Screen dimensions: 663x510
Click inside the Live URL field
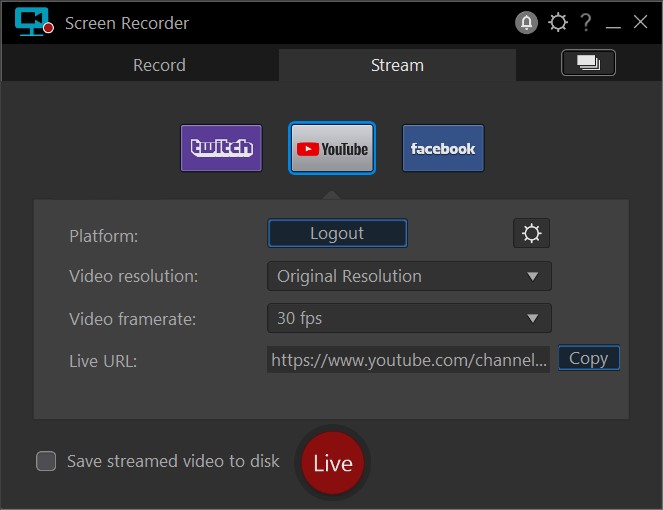408,359
